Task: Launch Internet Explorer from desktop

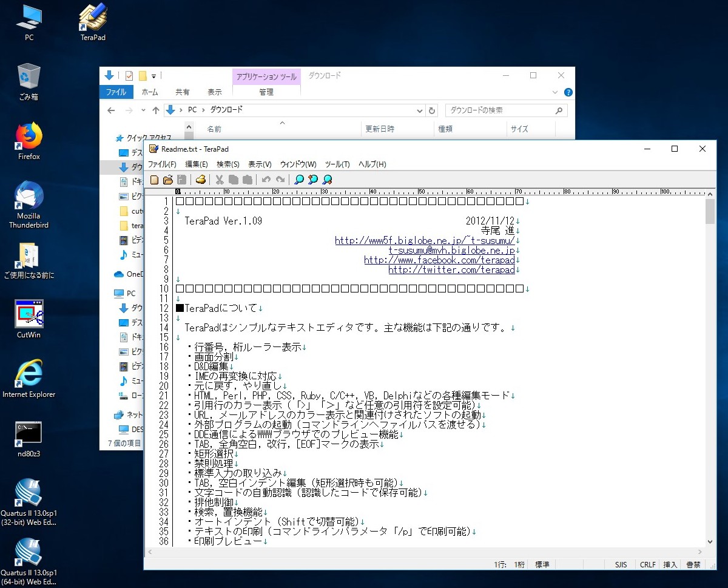Action: pos(29,379)
